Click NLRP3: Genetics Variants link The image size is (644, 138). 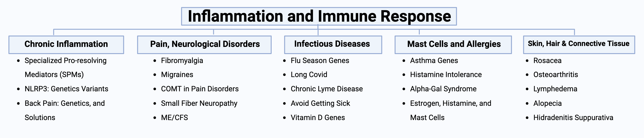point(66,89)
